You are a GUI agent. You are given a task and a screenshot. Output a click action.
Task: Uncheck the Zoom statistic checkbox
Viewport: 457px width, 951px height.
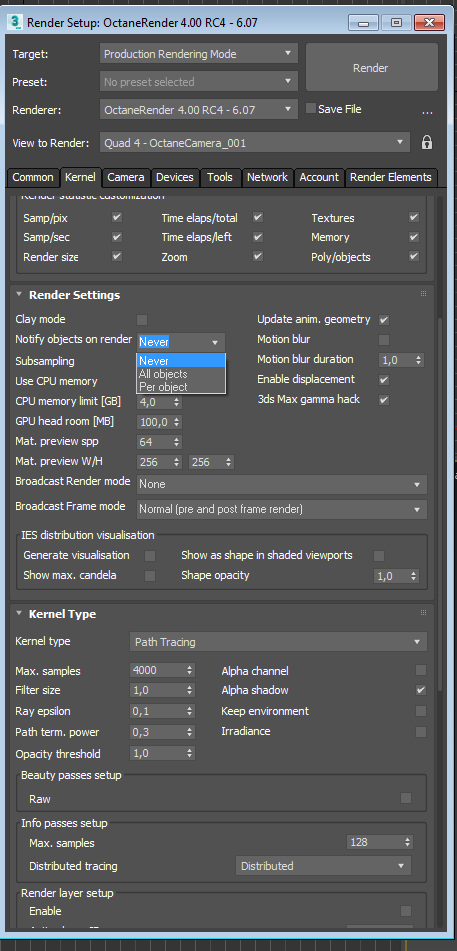[258, 256]
